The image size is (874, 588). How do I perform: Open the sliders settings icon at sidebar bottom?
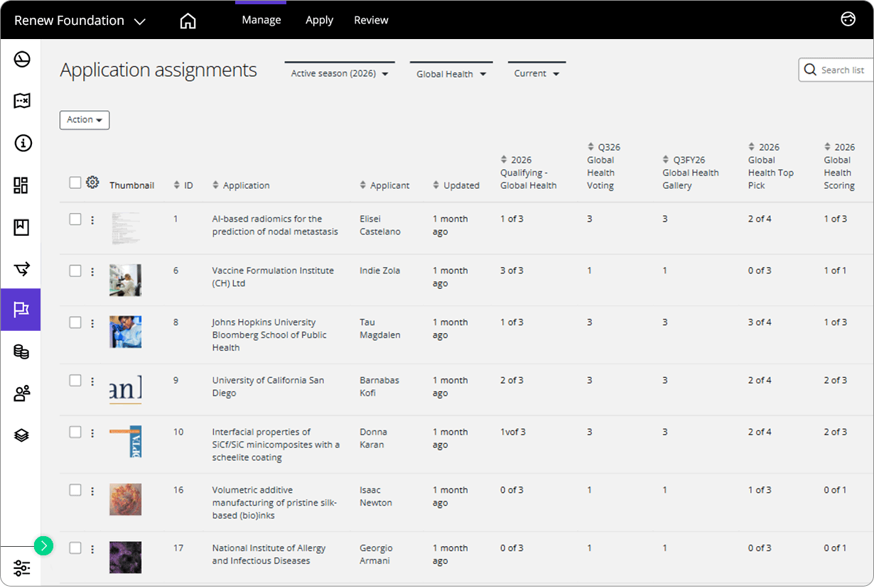21,568
